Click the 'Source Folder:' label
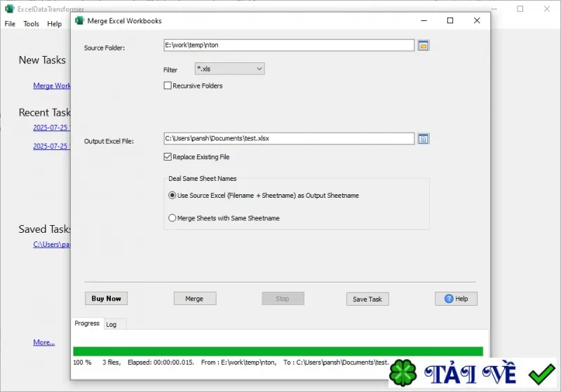The width and height of the screenshot is (561, 392). [104, 48]
